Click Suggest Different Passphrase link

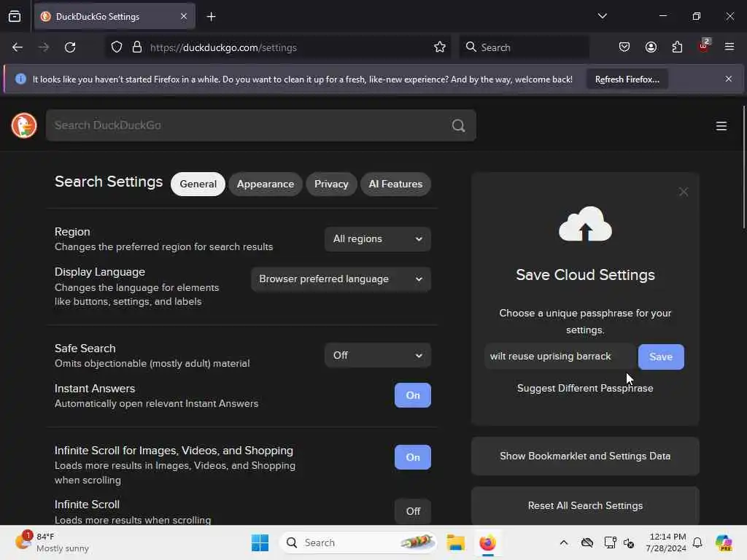[585, 388]
